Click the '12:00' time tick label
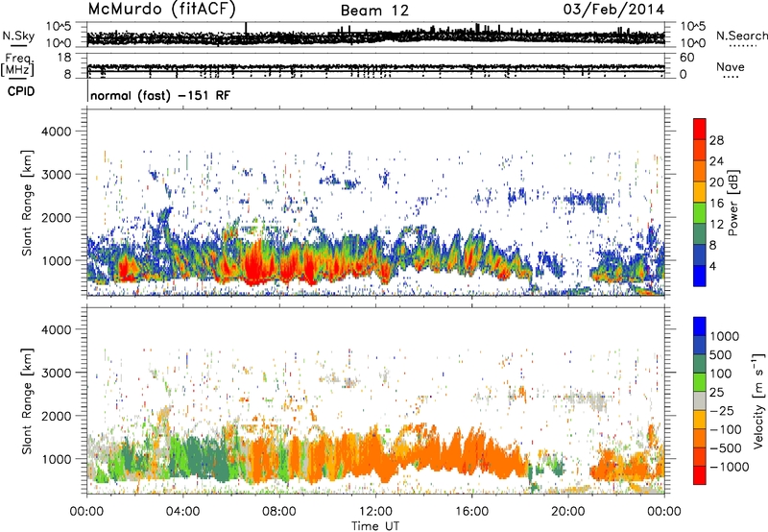 coord(375,512)
